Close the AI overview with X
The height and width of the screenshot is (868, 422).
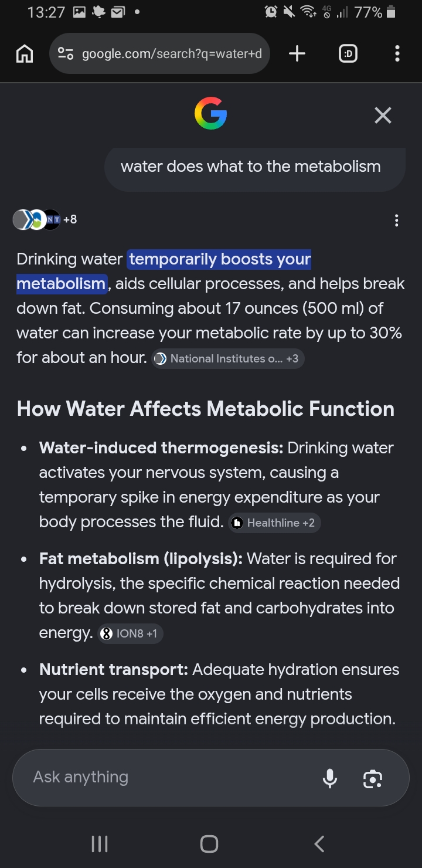coord(383,116)
